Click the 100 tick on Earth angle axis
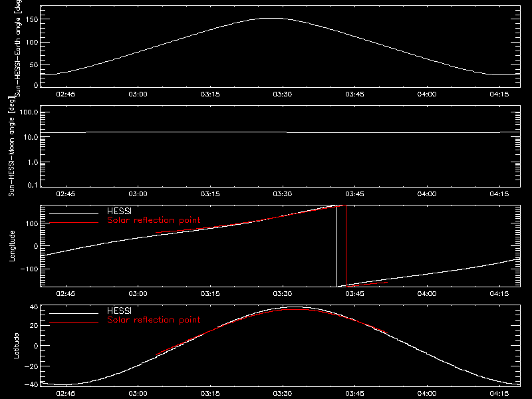Viewport: 532px width, 399px height. tap(32, 43)
